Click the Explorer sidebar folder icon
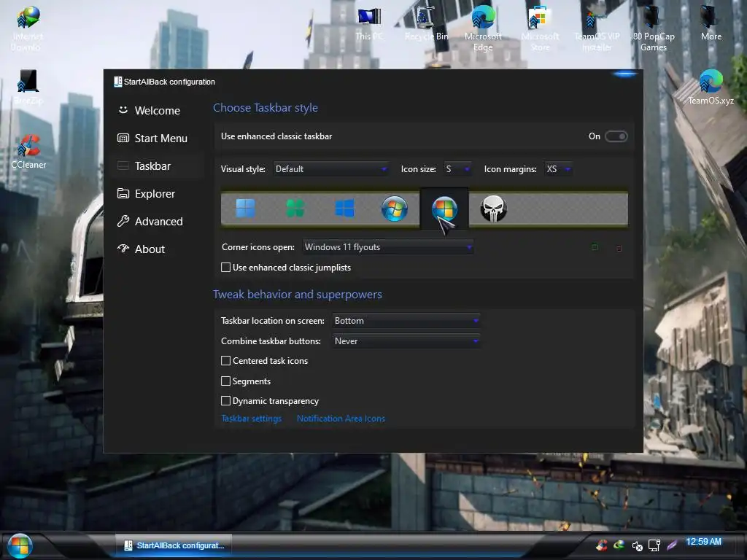This screenshot has height=560, width=747. pos(123,193)
